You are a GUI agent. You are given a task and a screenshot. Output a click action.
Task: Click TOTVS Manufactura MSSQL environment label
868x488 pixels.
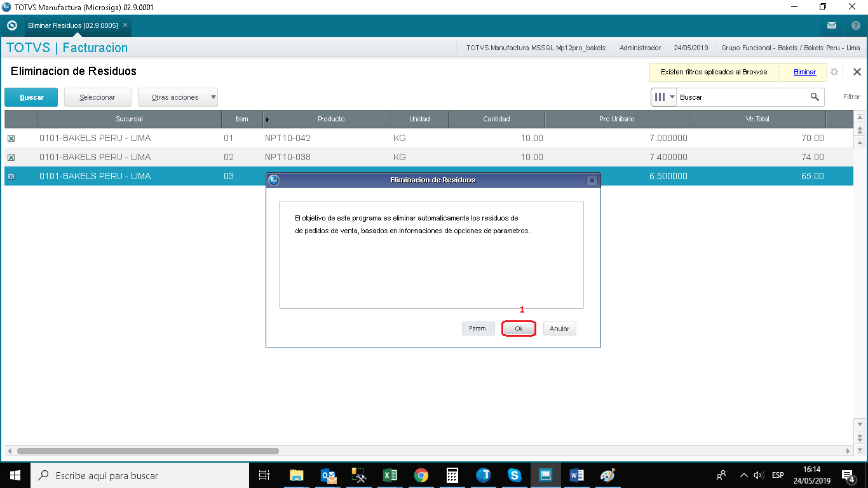click(536, 48)
